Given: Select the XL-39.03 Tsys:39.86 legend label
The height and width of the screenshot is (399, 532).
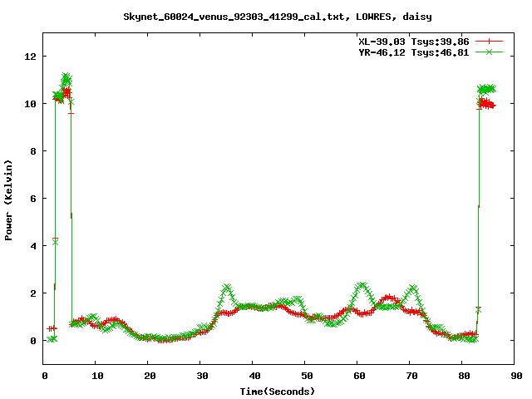Looking at the screenshot, I should point(414,42).
